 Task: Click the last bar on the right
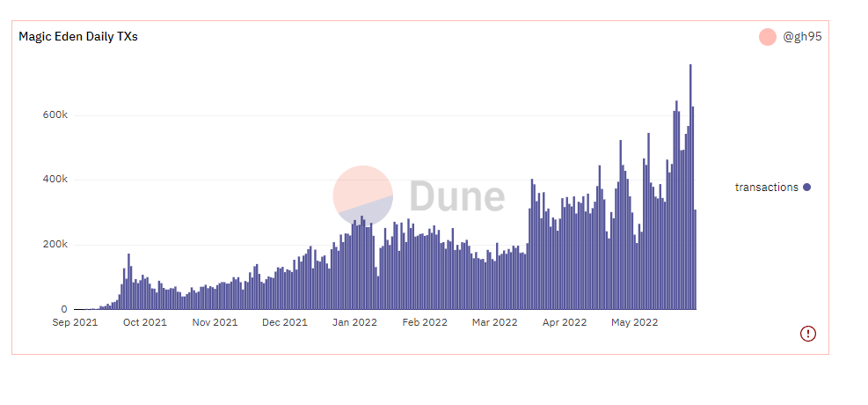[x=696, y=260]
